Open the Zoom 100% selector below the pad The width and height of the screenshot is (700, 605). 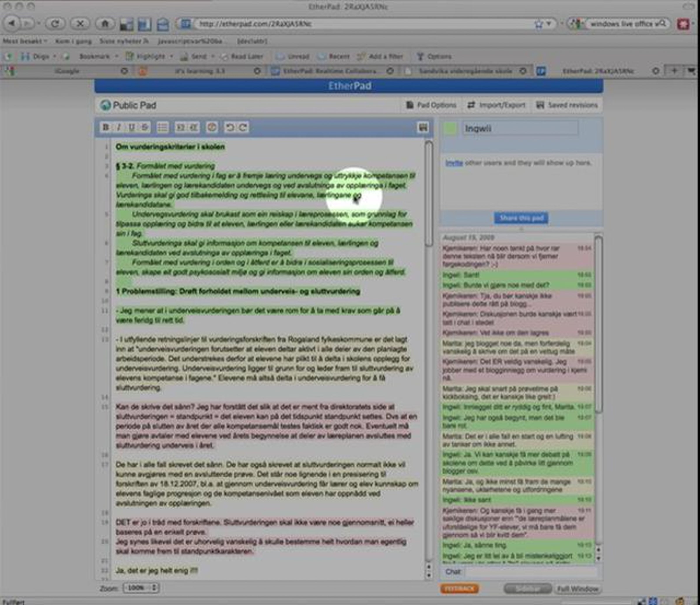coord(141,587)
